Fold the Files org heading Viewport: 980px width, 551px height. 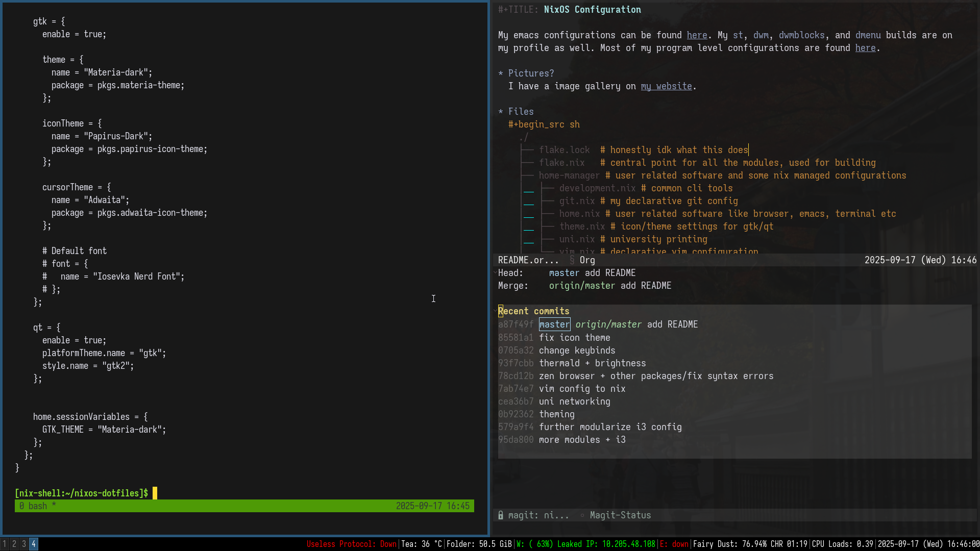point(521,112)
